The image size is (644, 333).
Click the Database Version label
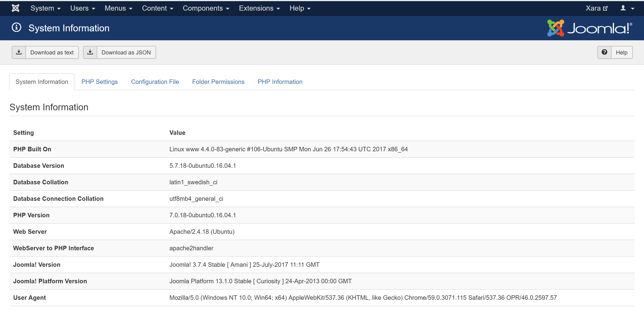pyautogui.click(x=39, y=166)
